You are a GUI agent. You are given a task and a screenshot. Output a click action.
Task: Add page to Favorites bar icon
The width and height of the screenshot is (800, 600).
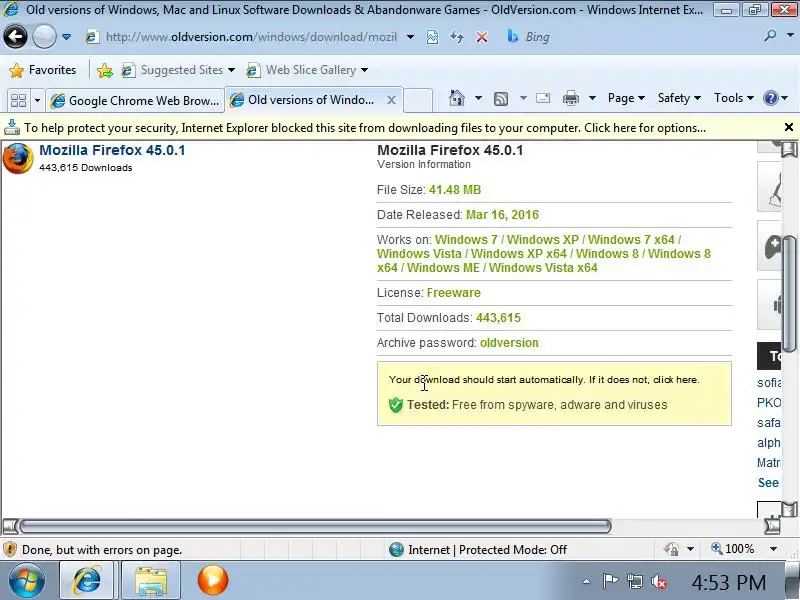click(x=105, y=70)
